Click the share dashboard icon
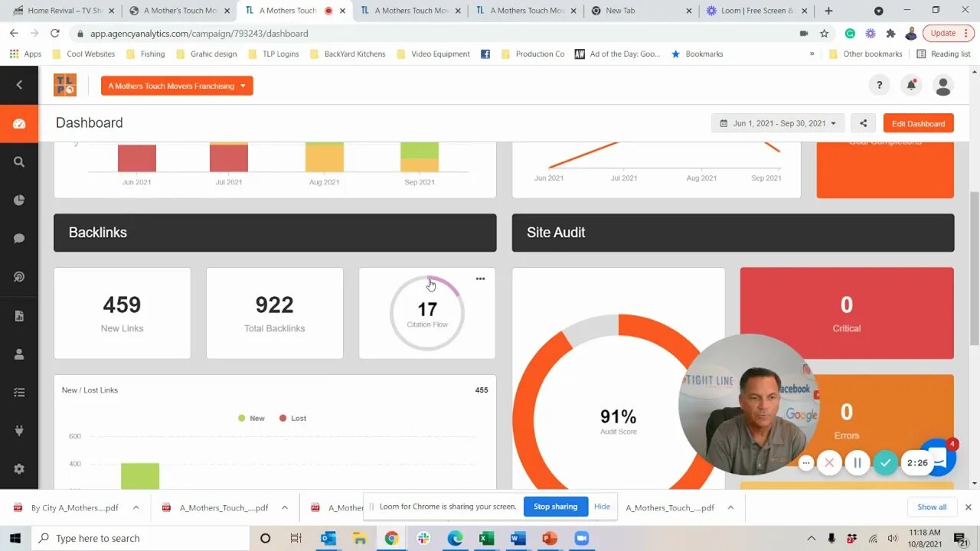This screenshot has height=551, width=980. click(863, 123)
